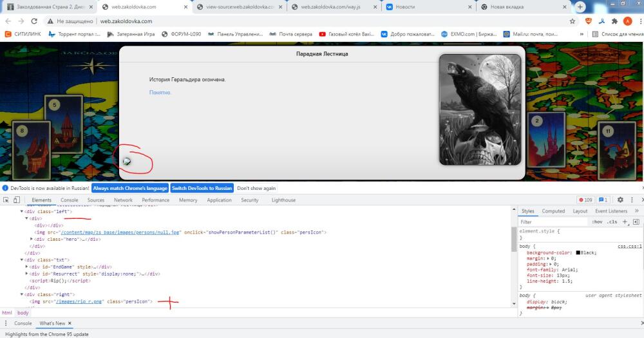Open the profile avatar 'A' menu
The image size is (644, 338).
click(627, 21)
